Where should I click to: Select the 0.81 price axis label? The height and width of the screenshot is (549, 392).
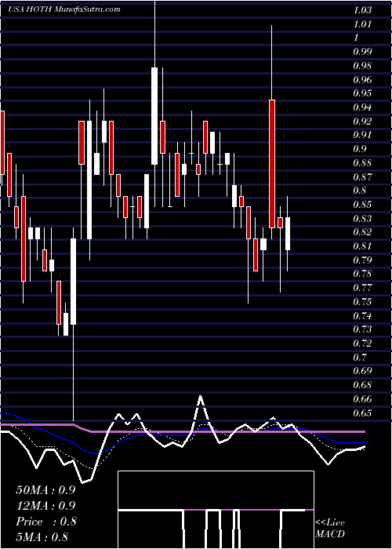click(x=362, y=246)
